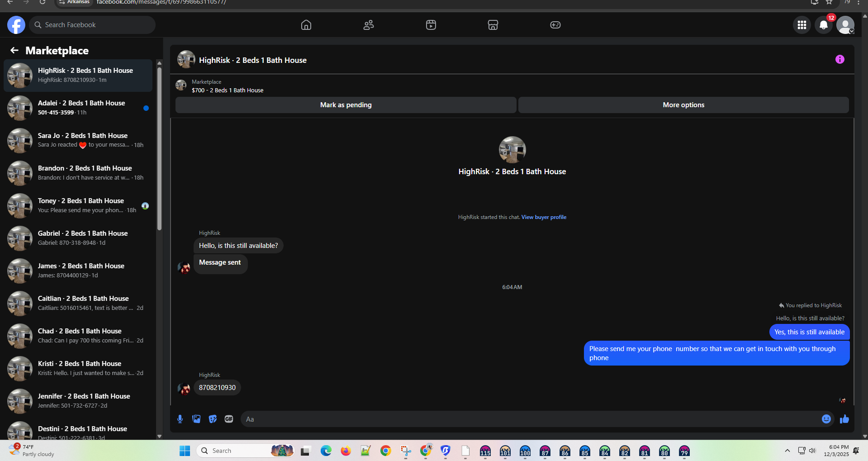Click the Search Facebook field

click(92, 25)
